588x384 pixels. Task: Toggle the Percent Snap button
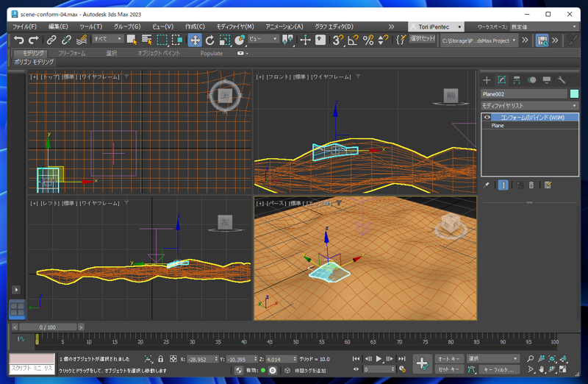(368, 40)
